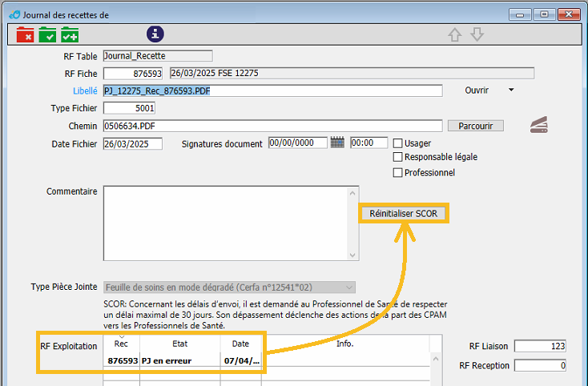Enable the Responsable légale checkbox
This screenshot has height=386, width=588.
tap(397, 158)
